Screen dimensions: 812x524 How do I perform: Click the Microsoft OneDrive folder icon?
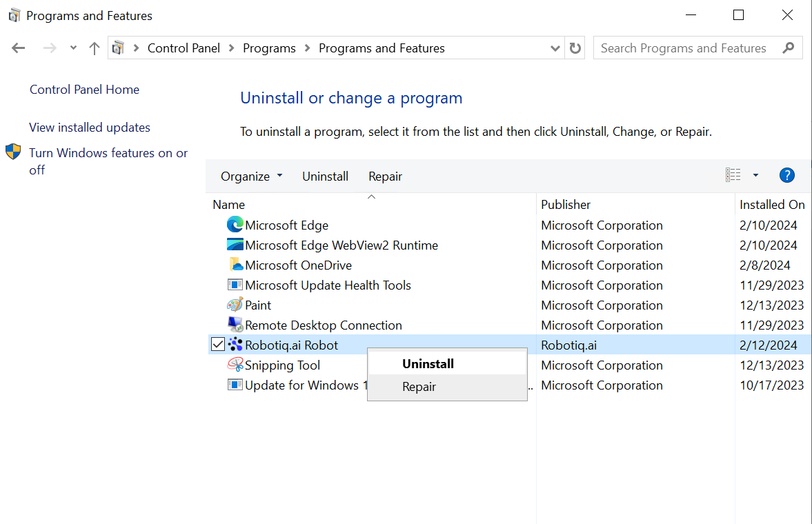(235, 265)
